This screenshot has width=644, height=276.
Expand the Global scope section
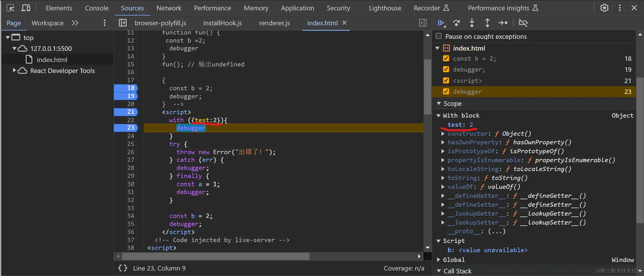tap(439, 260)
